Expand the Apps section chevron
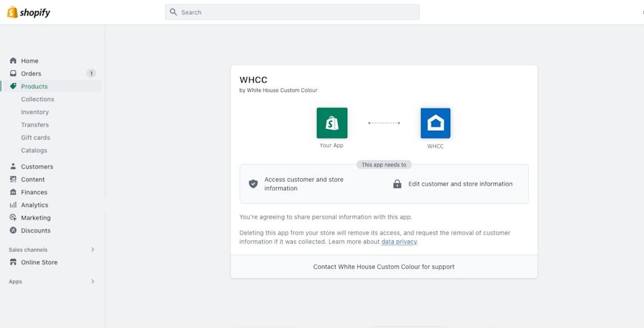This screenshot has height=328, width=644. (x=92, y=282)
